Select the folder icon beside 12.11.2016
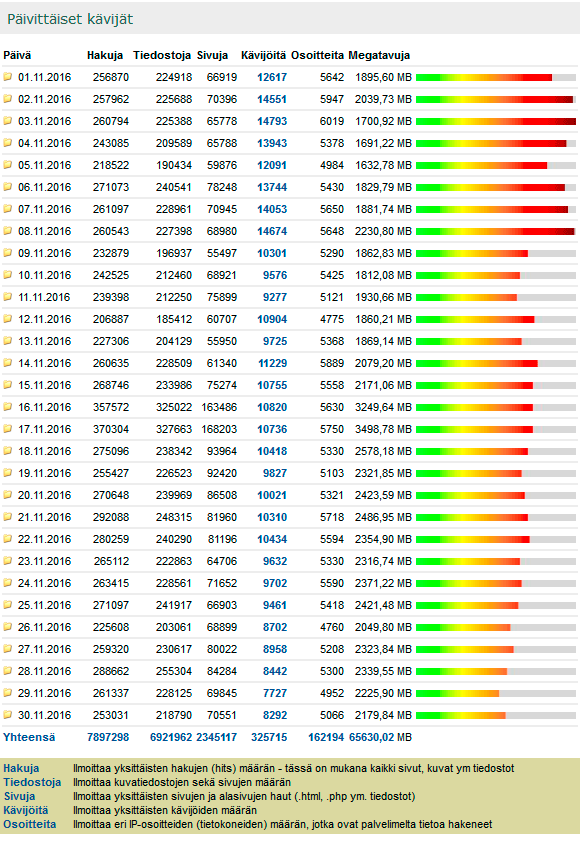The width and height of the screenshot is (581, 841). pos(8,319)
